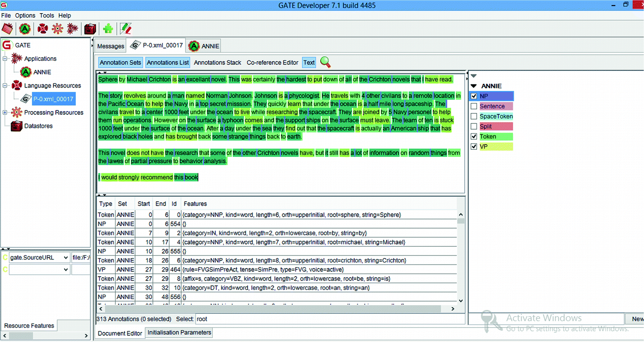Click the document icon on the P-0.xml_00017 tab

tap(135, 45)
